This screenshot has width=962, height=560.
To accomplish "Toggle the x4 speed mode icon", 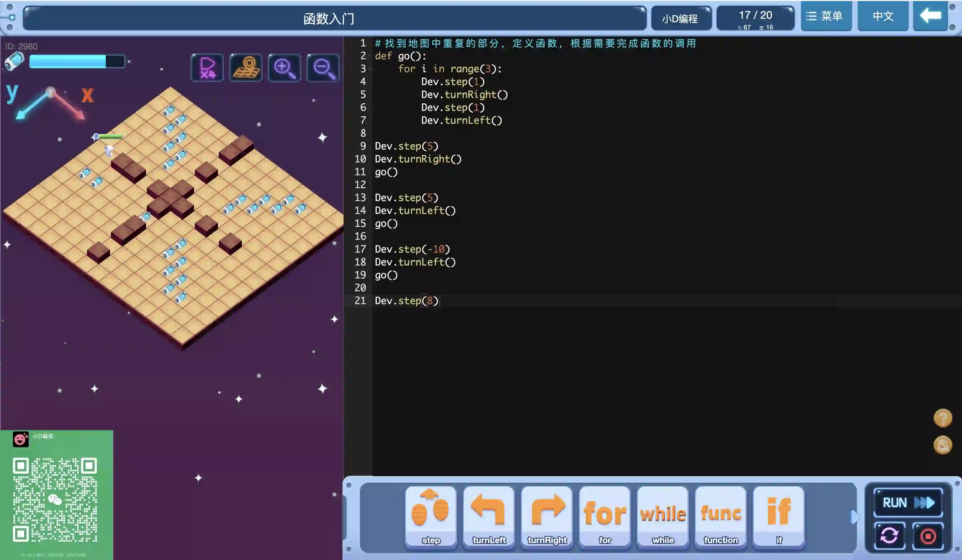I will pyautogui.click(x=207, y=68).
